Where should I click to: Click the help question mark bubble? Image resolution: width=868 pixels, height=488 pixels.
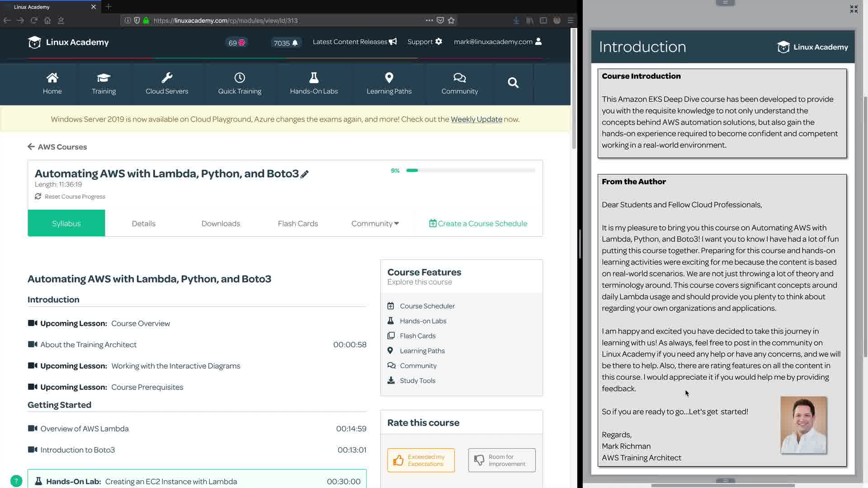tap(16, 481)
